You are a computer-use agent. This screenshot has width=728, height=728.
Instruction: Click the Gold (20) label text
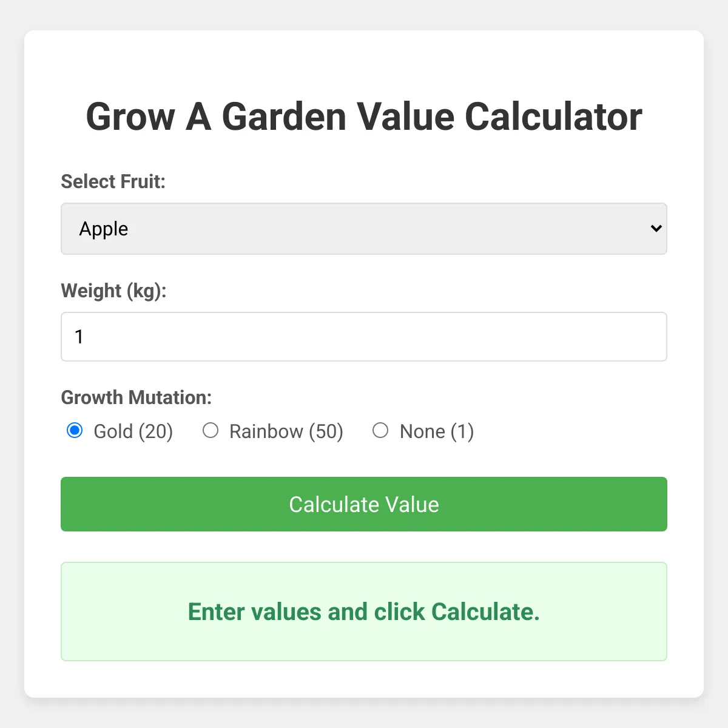tap(133, 431)
